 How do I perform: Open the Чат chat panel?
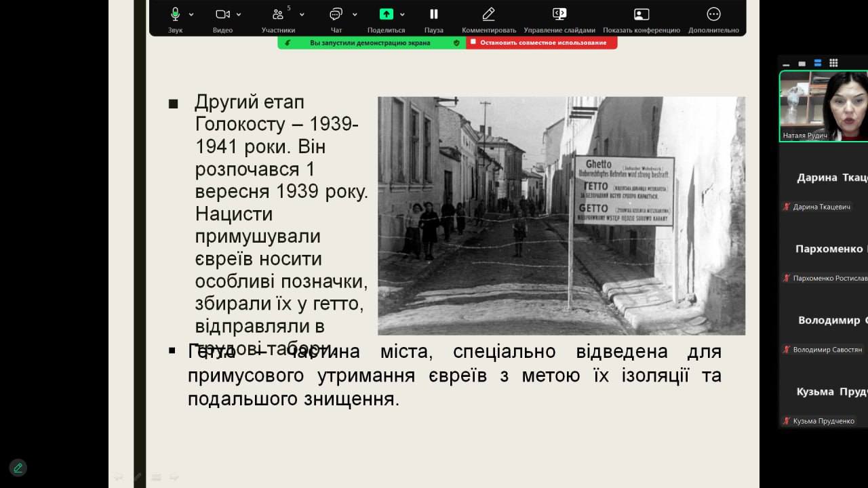336,14
